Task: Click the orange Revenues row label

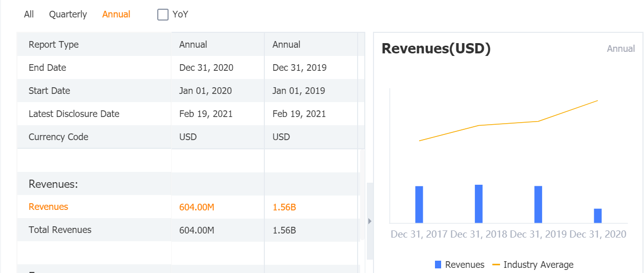Action: [x=48, y=207]
